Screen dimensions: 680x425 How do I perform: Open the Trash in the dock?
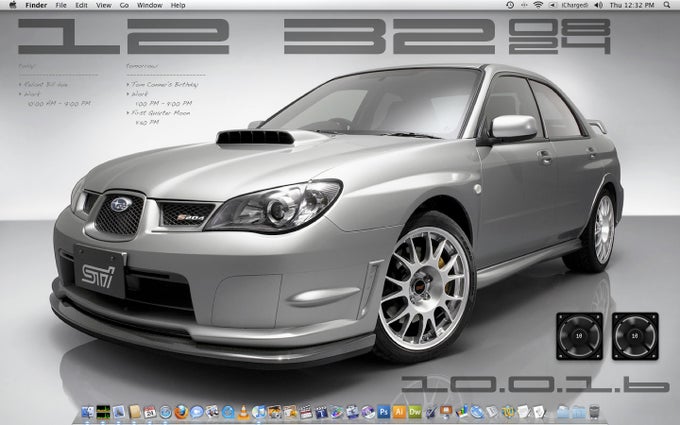594,412
